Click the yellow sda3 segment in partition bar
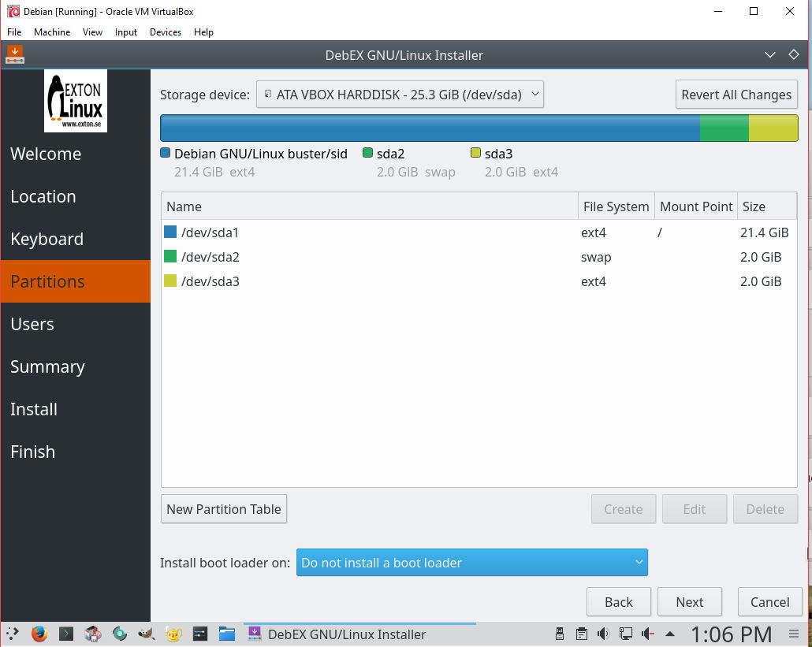 pyautogui.click(x=773, y=128)
